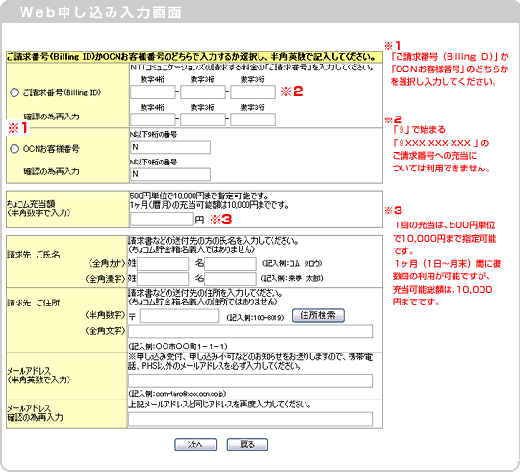Click the 記入例:○○市○○町1－1－1 text
Viewport: 520px width, 472px height.
pyautogui.click(x=178, y=346)
